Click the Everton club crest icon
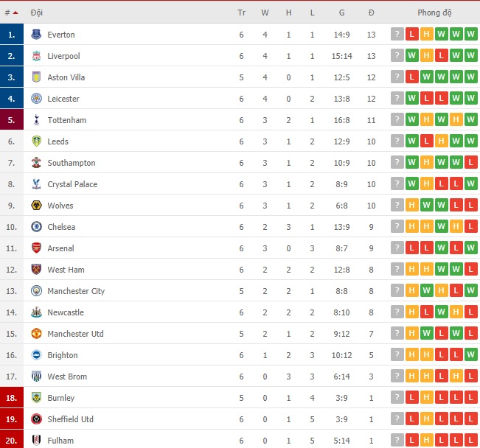This screenshot has height=448, width=480. click(36, 34)
